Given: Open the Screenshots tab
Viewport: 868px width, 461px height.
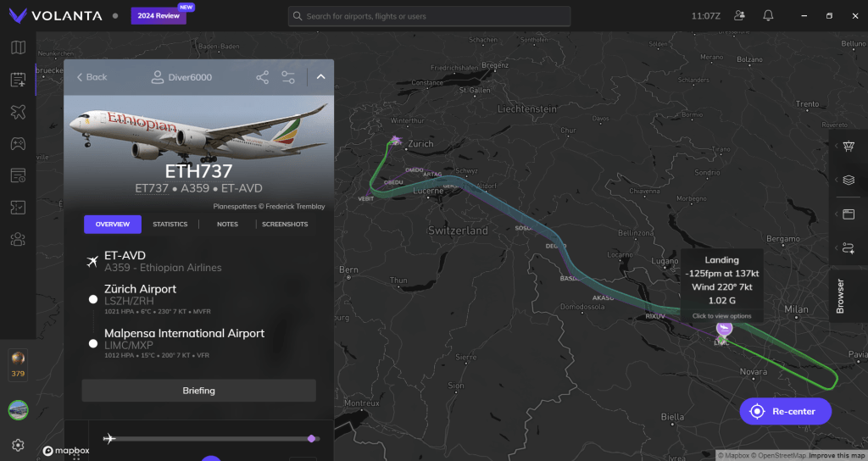Looking at the screenshot, I should pos(285,225).
